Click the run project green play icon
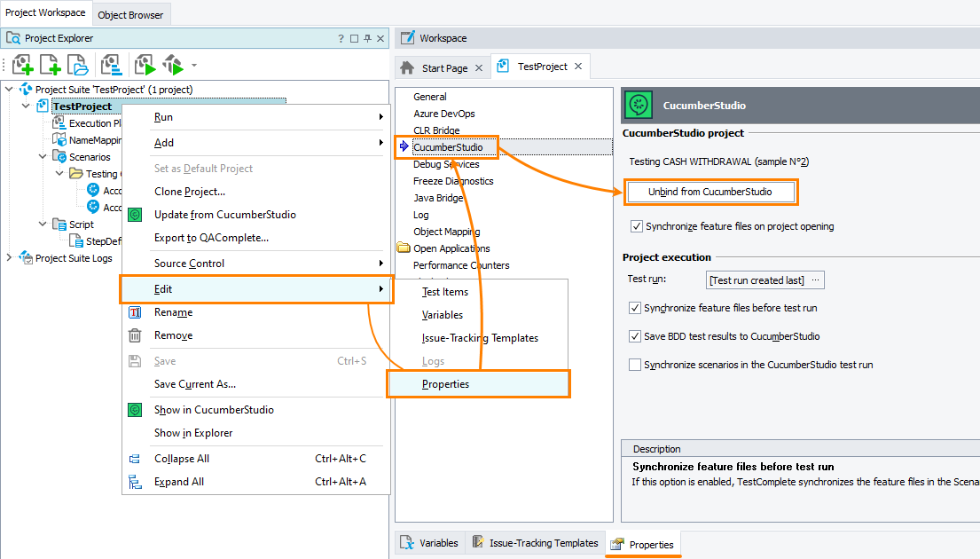Image resolution: width=980 pixels, height=559 pixels. pos(145,65)
